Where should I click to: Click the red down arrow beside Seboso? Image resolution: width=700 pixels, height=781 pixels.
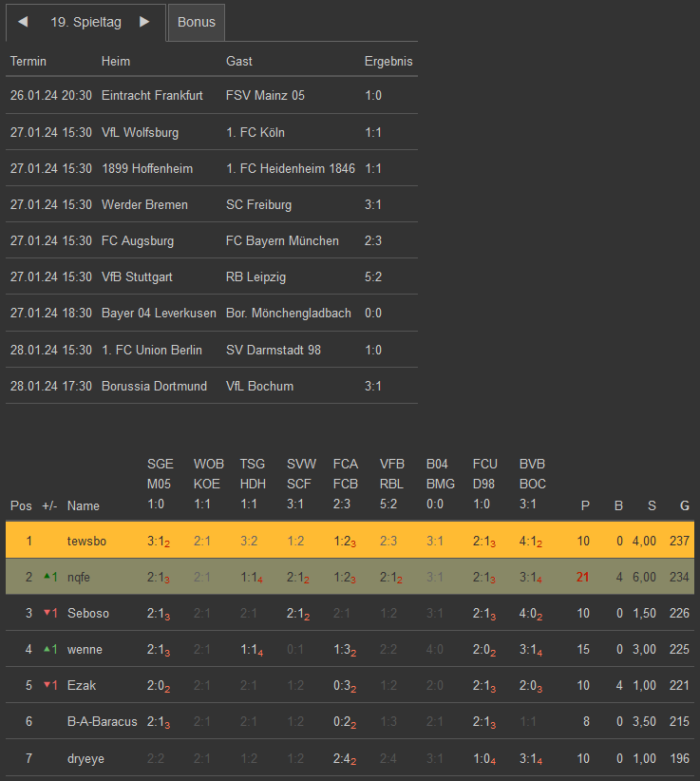pos(47,612)
